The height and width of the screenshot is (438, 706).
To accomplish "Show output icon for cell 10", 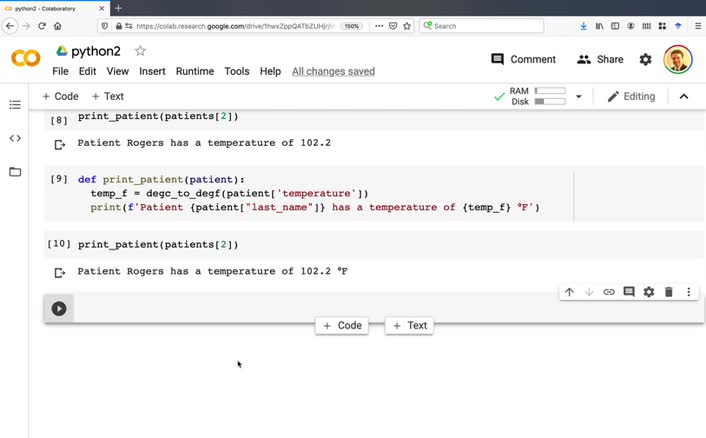I will [59, 273].
